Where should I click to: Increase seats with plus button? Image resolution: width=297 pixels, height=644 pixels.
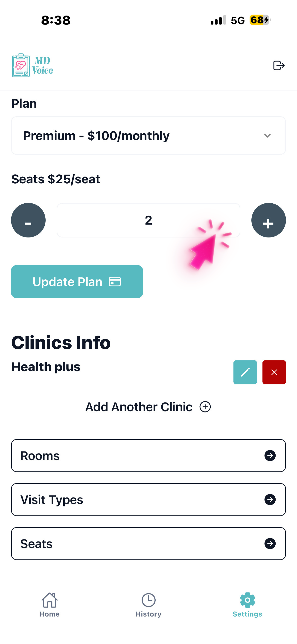(268, 220)
